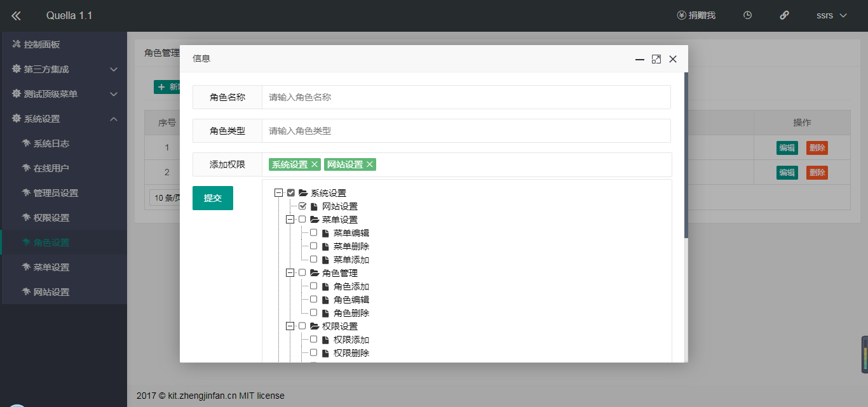This screenshot has width=868, height=407.
Task: Click the 提交 submit button
Action: point(213,198)
